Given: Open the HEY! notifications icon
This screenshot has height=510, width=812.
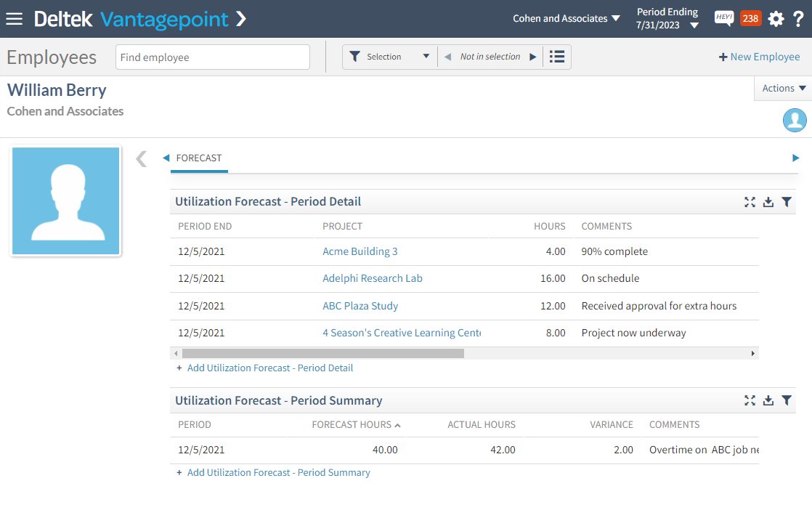Looking at the screenshot, I should 723,19.
